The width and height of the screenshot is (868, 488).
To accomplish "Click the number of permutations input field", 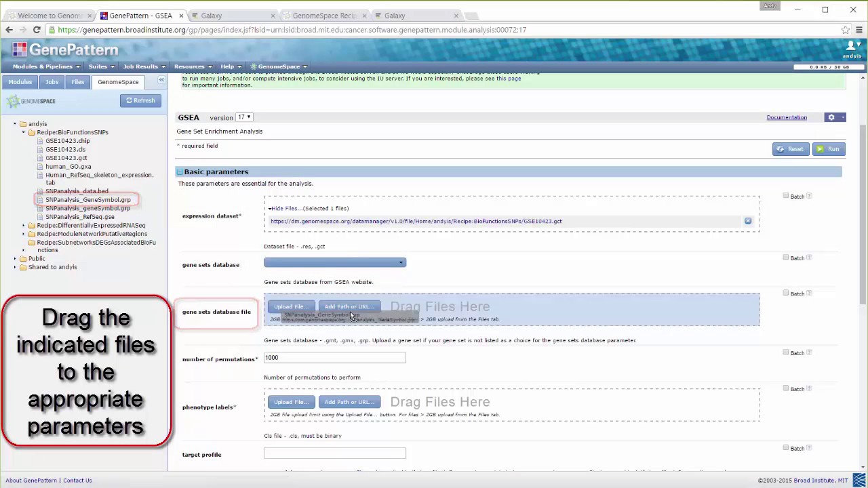I will click(x=335, y=358).
